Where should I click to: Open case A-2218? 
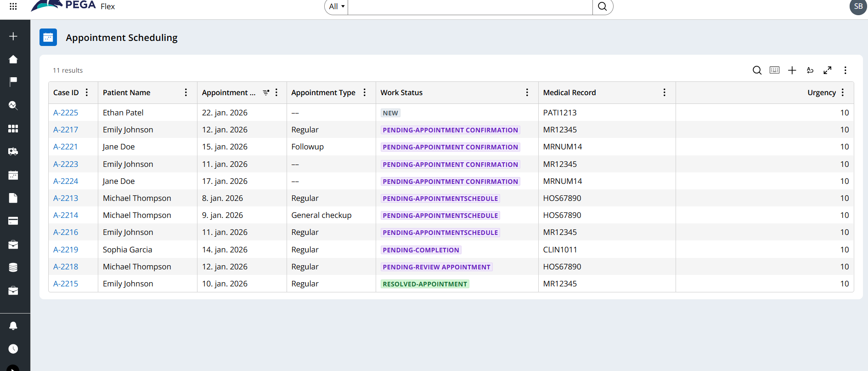tap(66, 267)
